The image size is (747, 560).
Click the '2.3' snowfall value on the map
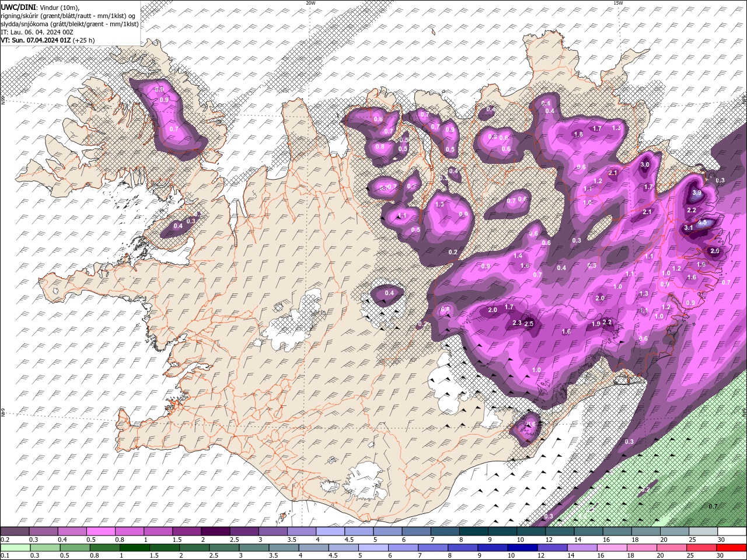coord(517,323)
